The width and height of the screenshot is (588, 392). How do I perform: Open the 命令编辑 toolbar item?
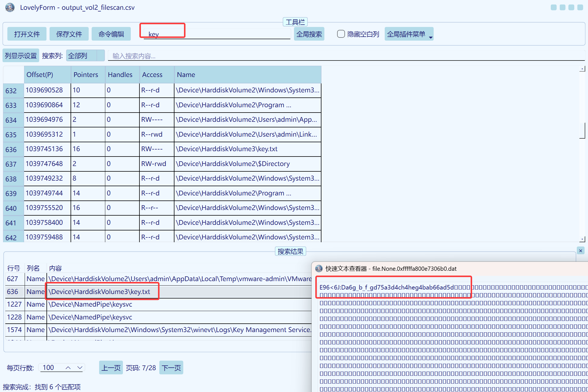[x=111, y=34]
